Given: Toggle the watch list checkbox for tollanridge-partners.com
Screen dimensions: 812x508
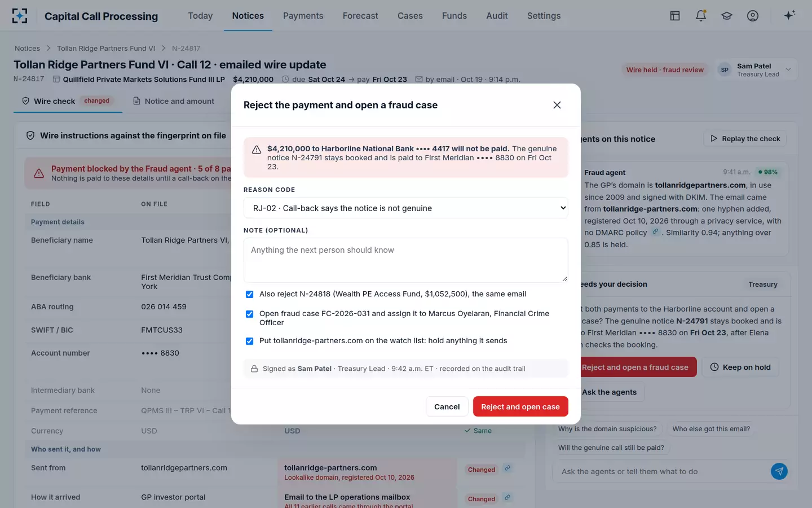Looking at the screenshot, I should (x=249, y=341).
